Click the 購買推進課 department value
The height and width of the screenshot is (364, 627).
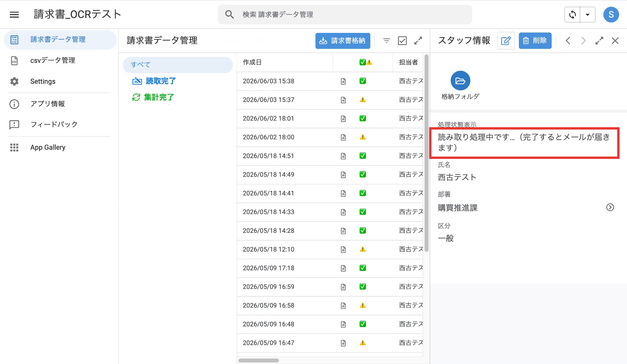coord(458,208)
